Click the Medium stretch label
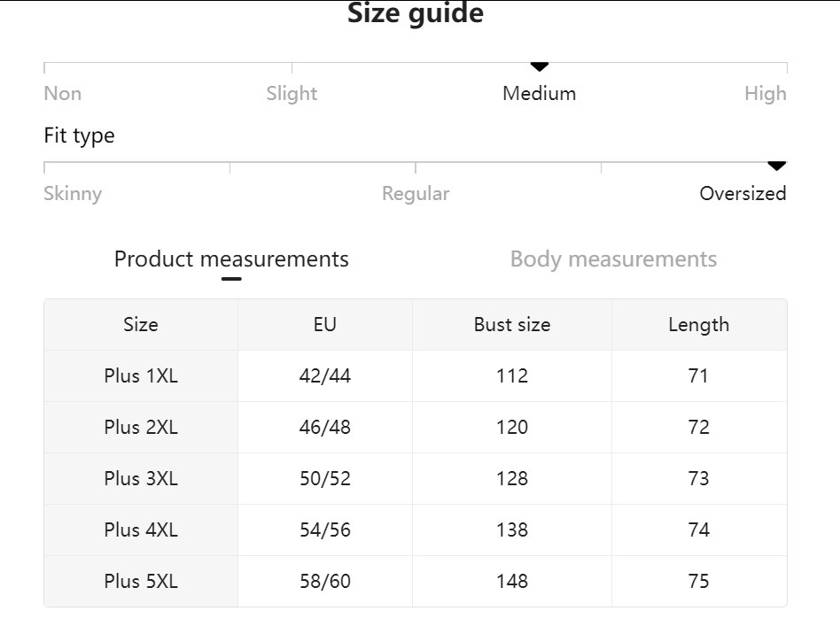This screenshot has width=840, height=634. point(540,94)
